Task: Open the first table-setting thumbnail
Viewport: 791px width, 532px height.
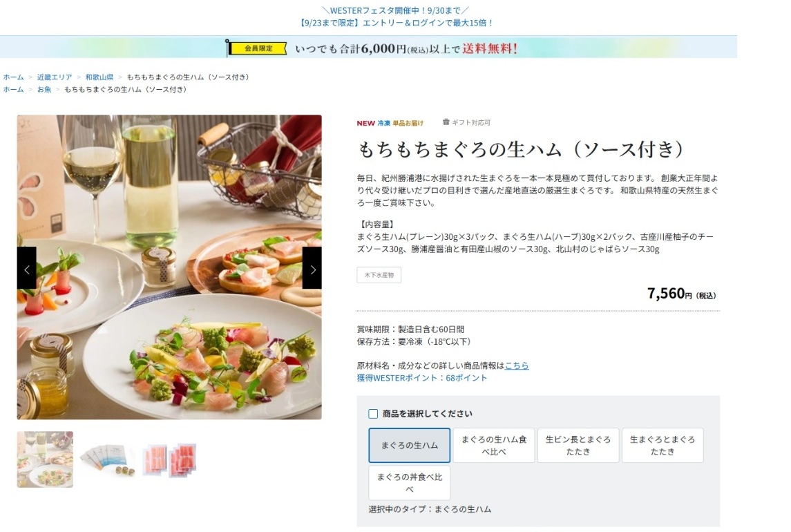Action: pyautogui.click(x=45, y=459)
